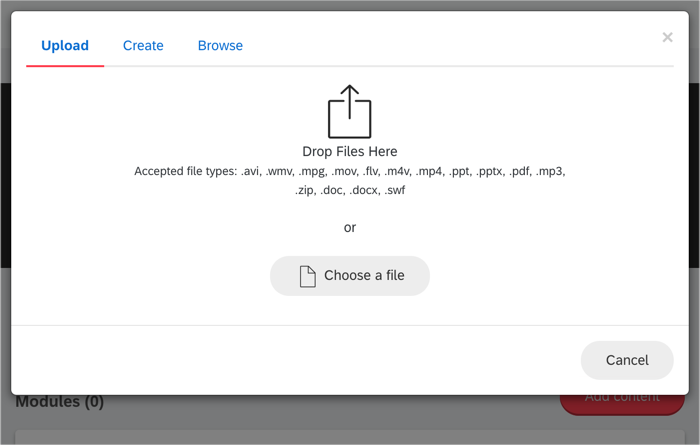
Task: Click the gray module panel below Modules heading
Action: click(350, 437)
